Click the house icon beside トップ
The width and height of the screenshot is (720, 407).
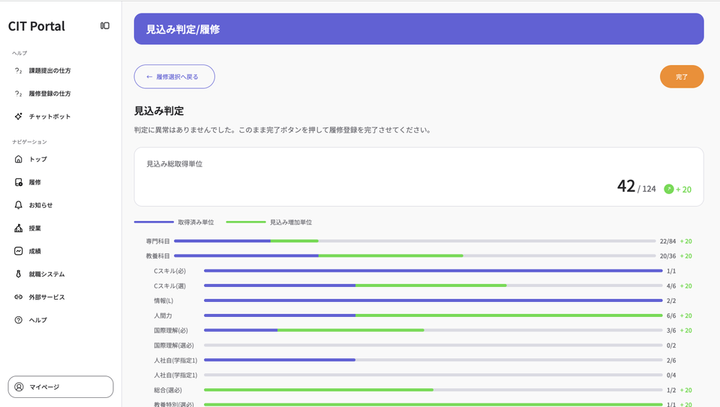pos(18,159)
